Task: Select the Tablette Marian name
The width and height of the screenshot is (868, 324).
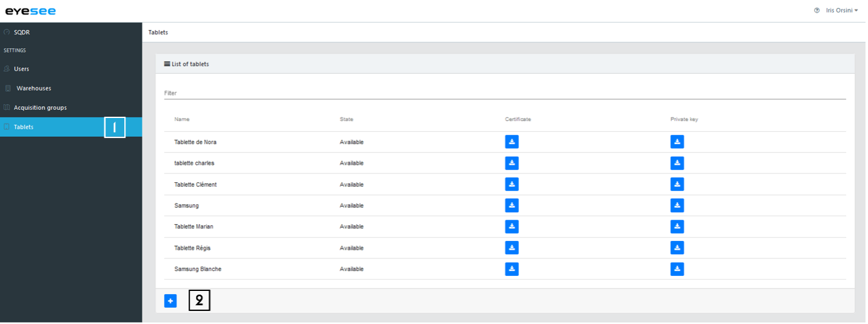Action: point(194,227)
